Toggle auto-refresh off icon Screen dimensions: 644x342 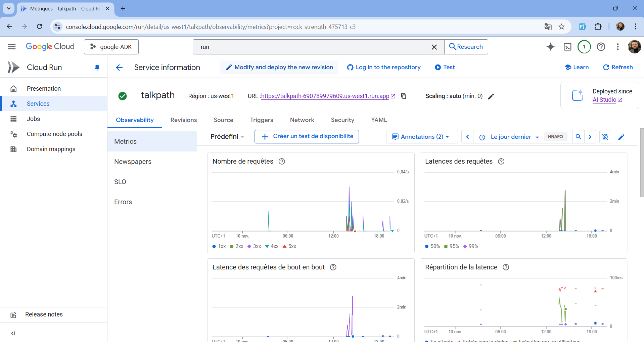[605, 137]
